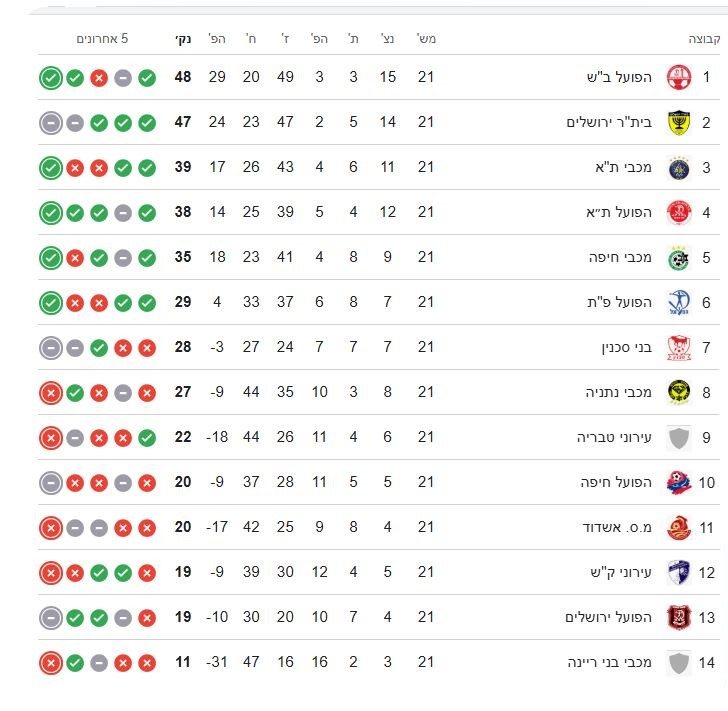This screenshot has height=711, width=728.
Task: Click the latest-match result icon for הפועל ב"ש
Action: [x=50, y=77]
